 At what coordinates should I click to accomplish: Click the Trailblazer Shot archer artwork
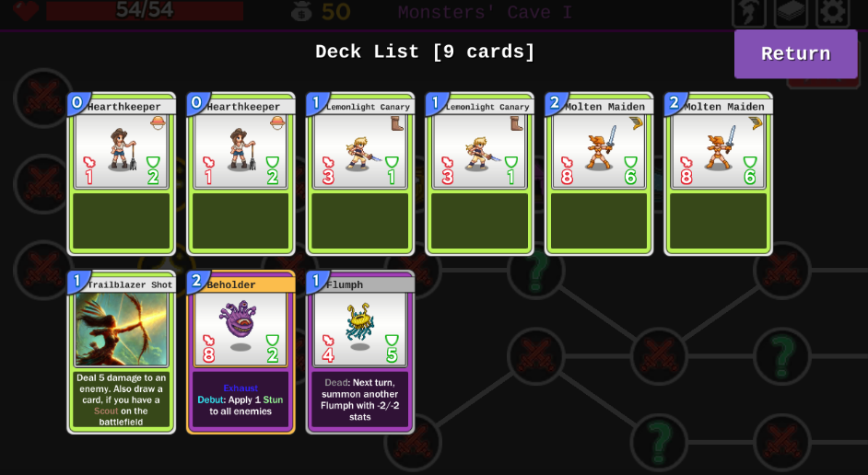[122, 329]
